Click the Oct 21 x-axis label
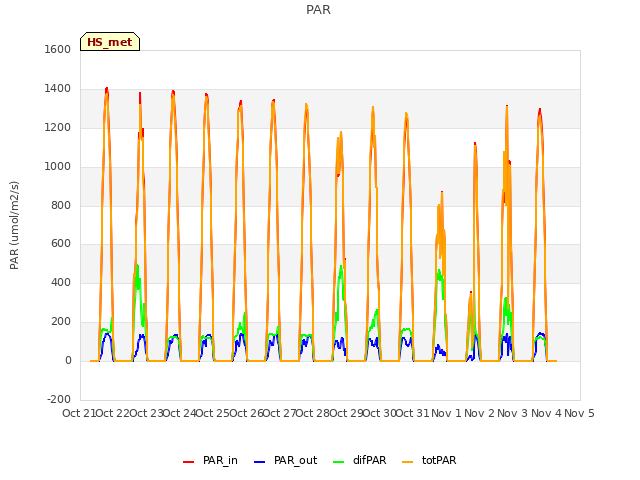640x480 pixels. (79, 413)
